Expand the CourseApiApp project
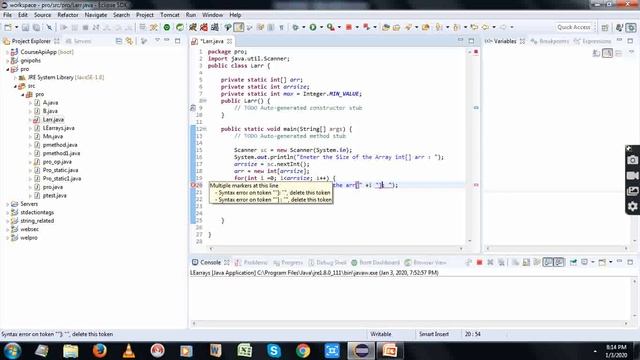Image resolution: width=640 pixels, height=360 pixels. click(x=7, y=52)
